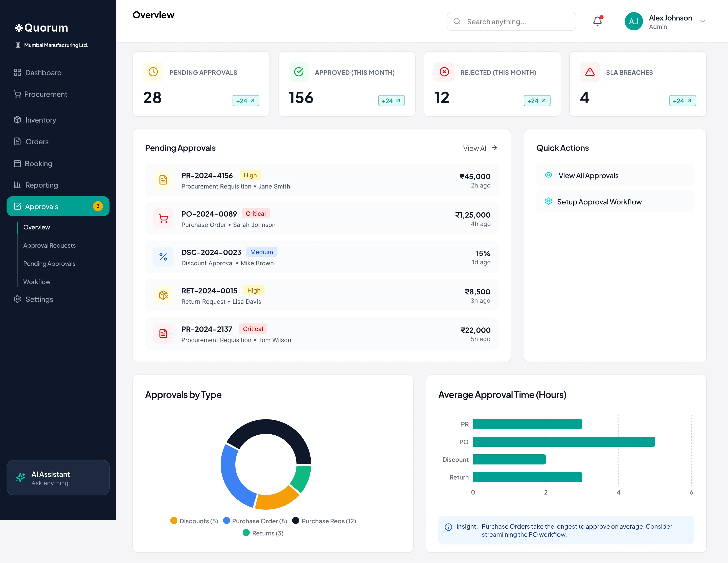Open the Reporting section
Image resolution: width=728 pixels, height=563 pixels.
coord(58,185)
